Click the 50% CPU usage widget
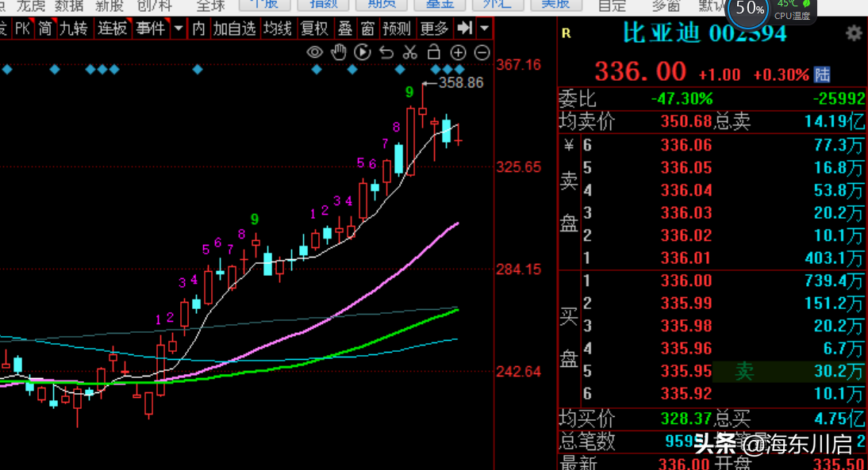The width and height of the screenshot is (868, 470). (x=748, y=10)
